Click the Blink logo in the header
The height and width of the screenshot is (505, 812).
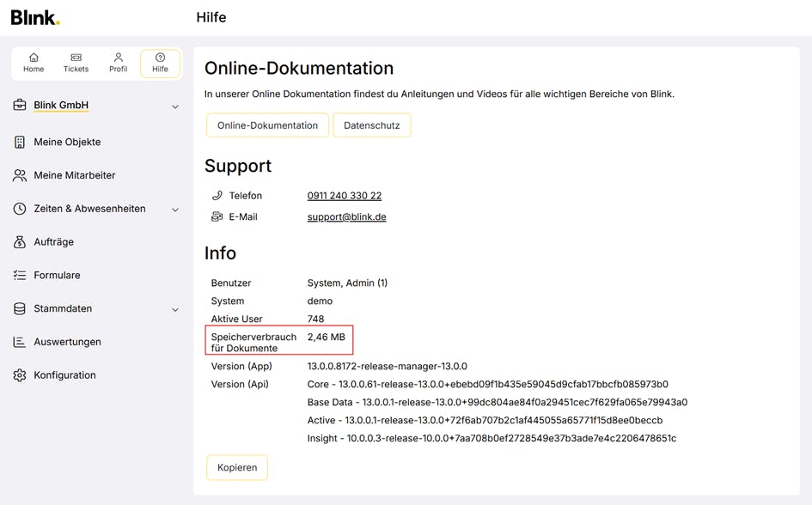tap(35, 17)
